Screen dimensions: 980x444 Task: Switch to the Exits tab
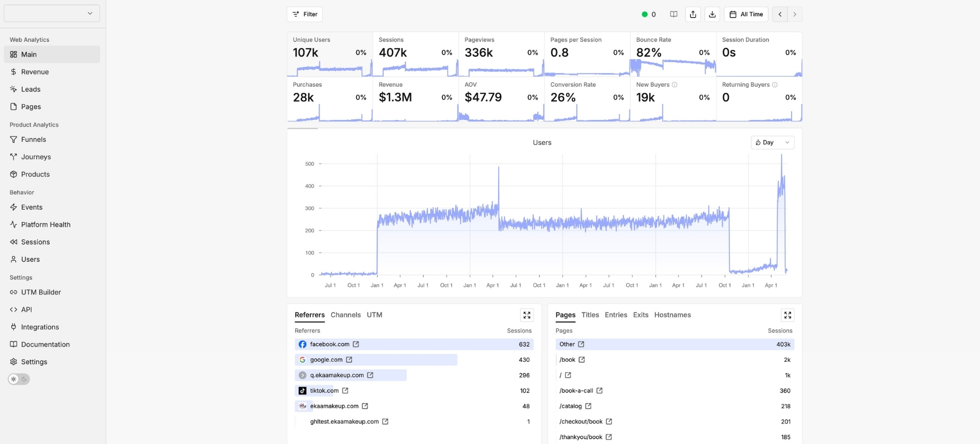pos(641,315)
